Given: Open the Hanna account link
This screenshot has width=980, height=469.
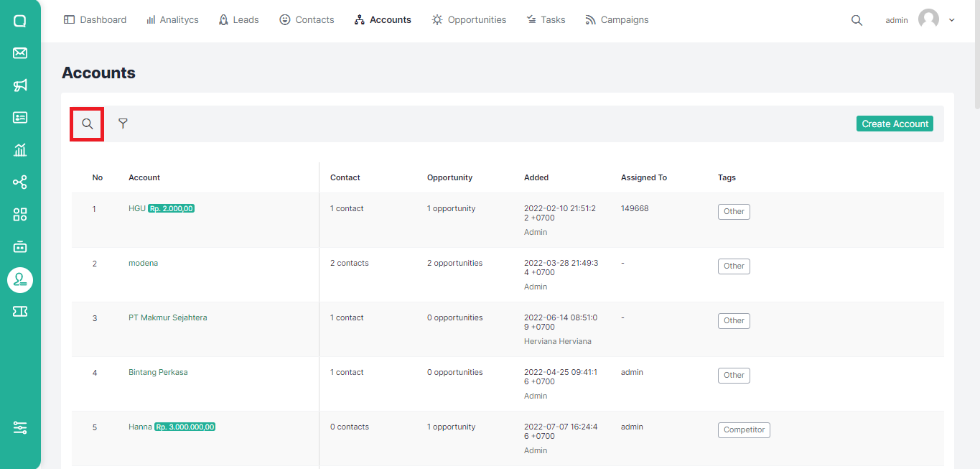Looking at the screenshot, I should point(140,427).
